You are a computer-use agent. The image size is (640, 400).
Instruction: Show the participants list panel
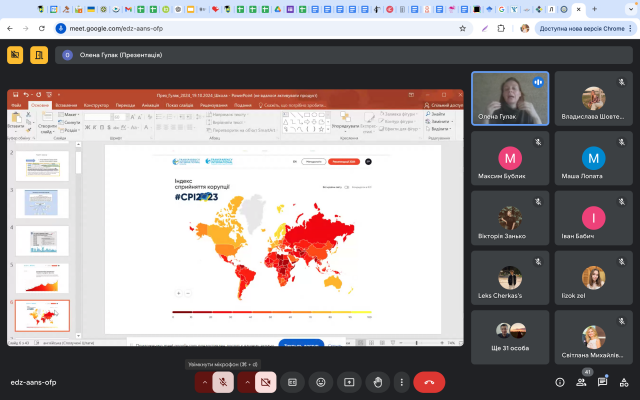(581, 382)
